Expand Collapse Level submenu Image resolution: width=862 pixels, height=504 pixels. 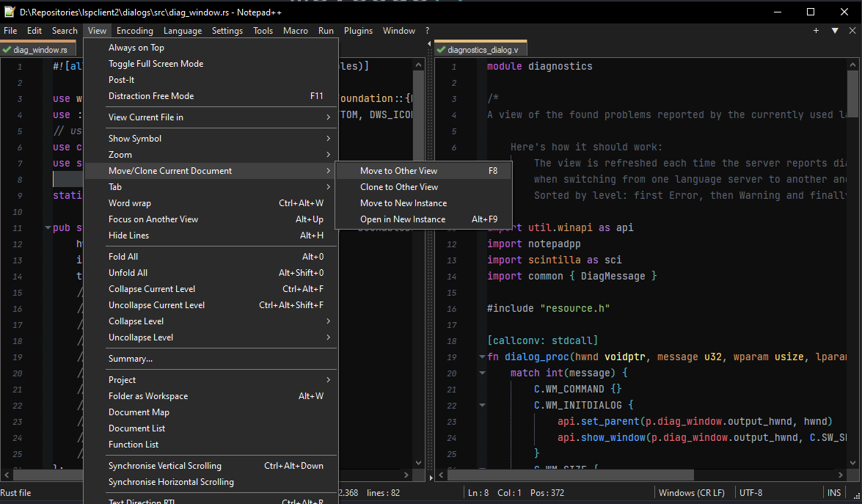point(211,321)
